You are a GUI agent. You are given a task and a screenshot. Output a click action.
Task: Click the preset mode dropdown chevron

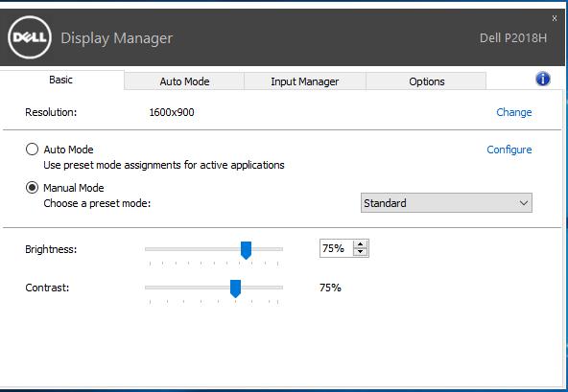[524, 203]
